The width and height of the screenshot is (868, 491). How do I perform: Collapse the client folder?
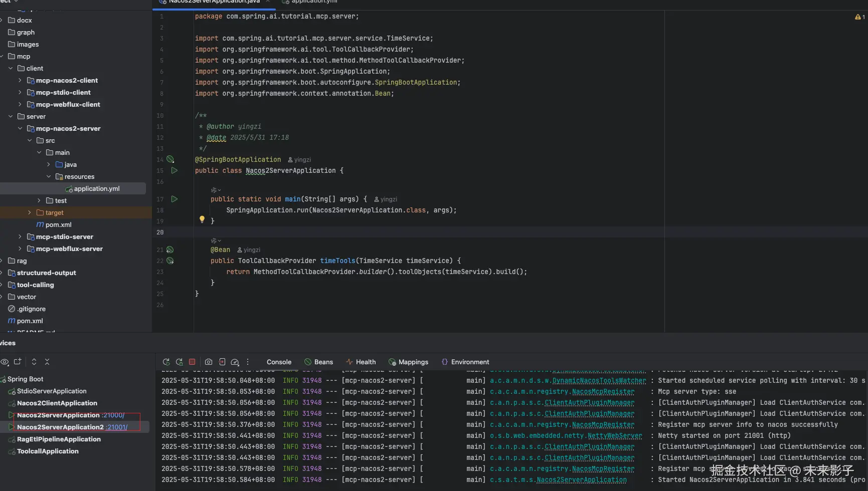[11, 68]
